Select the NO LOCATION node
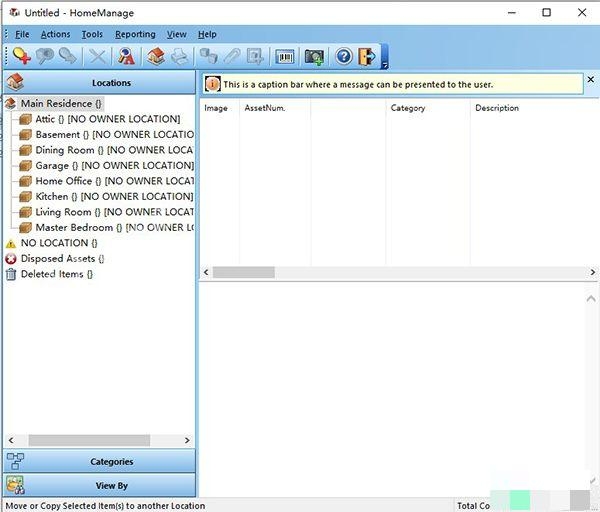600x512 pixels. click(x=59, y=243)
